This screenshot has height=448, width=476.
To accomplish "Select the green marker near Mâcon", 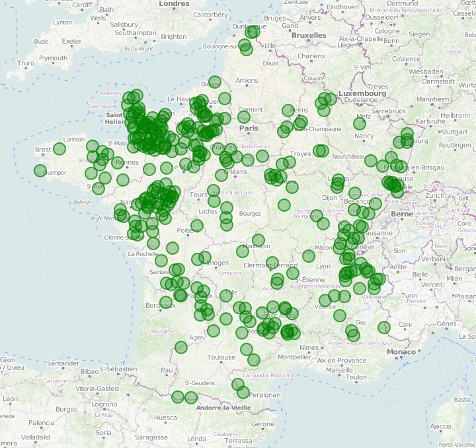I will point(309,256).
